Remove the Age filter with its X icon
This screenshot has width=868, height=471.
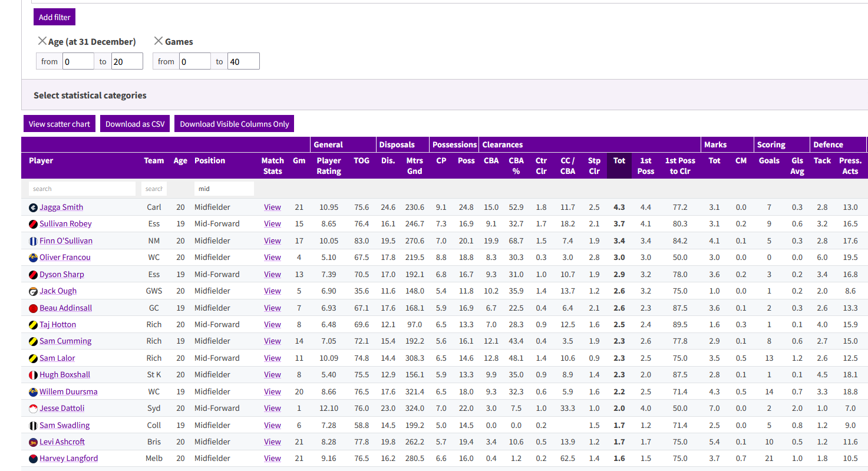click(x=42, y=41)
